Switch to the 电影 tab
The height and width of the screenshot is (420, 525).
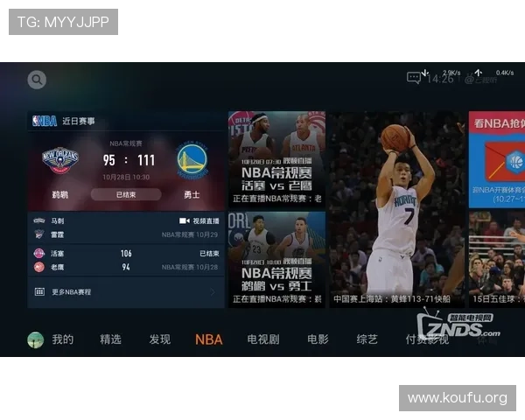[318, 339]
